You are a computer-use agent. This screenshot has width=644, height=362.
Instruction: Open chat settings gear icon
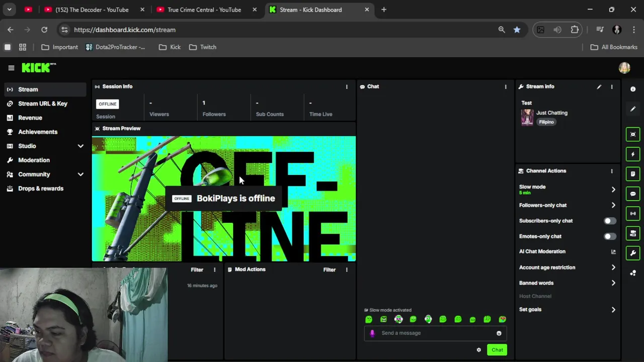[x=478, y=350]
